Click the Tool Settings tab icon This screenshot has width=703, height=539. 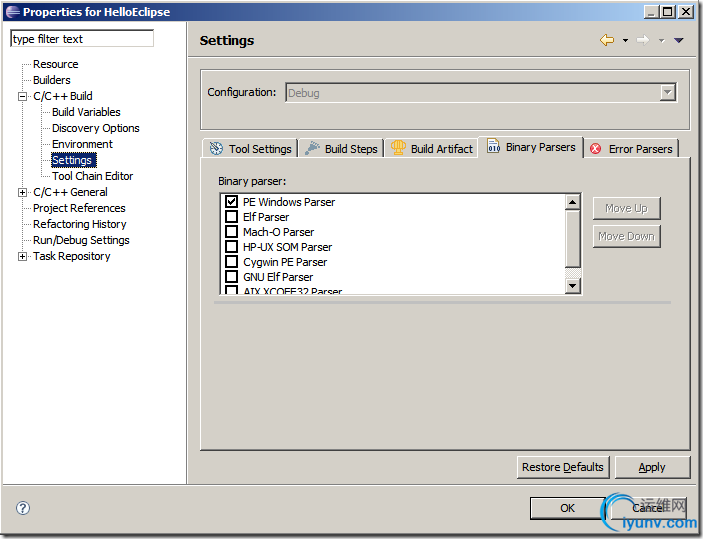coord(216,149)
